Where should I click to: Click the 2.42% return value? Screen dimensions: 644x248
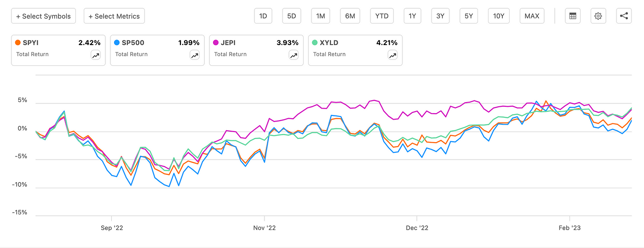pyautogui.click(x=89, y=43)
